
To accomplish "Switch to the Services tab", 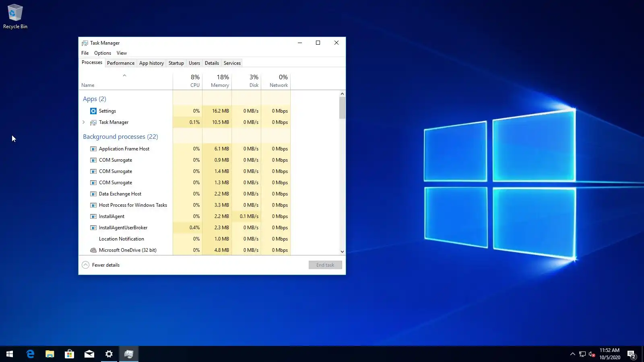I will [x=232, y=63].
